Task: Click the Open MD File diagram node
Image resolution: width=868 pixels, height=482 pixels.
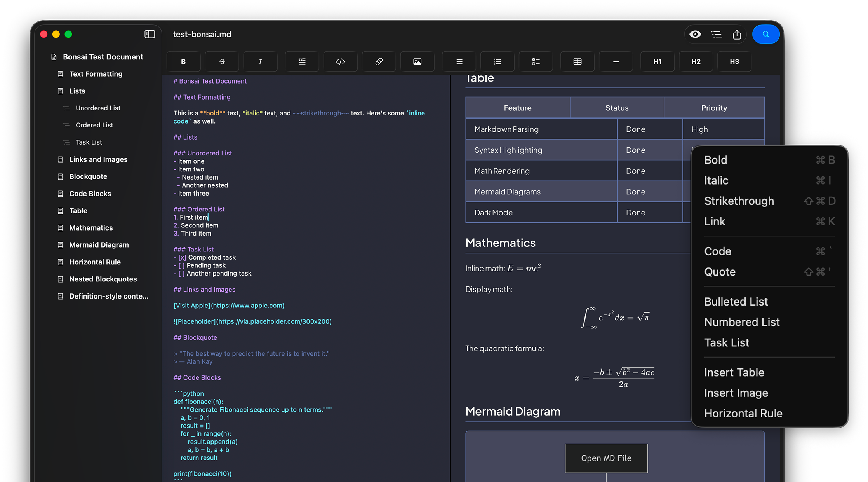Action: 606,458
